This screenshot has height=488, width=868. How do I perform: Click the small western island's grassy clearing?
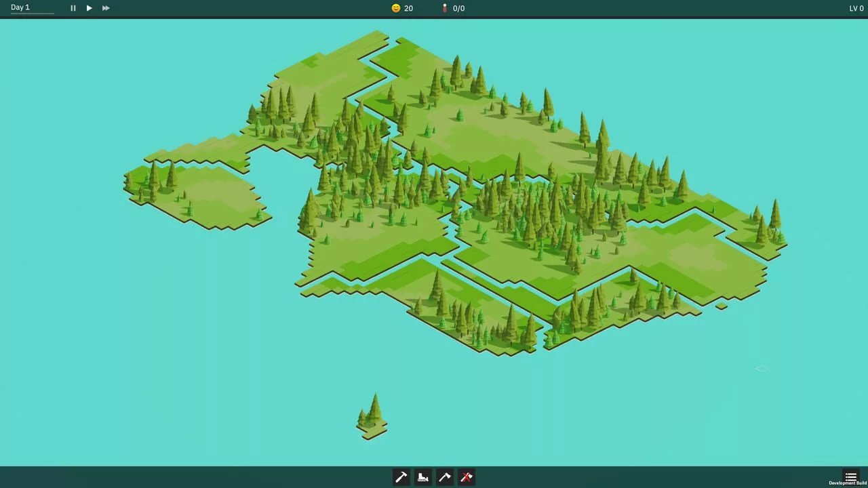tap(217, 197)
